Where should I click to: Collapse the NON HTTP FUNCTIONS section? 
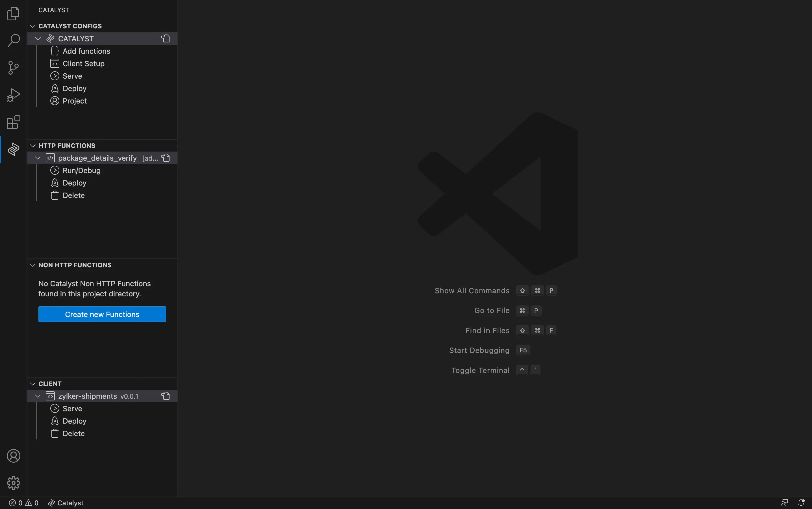pos(32,265)
